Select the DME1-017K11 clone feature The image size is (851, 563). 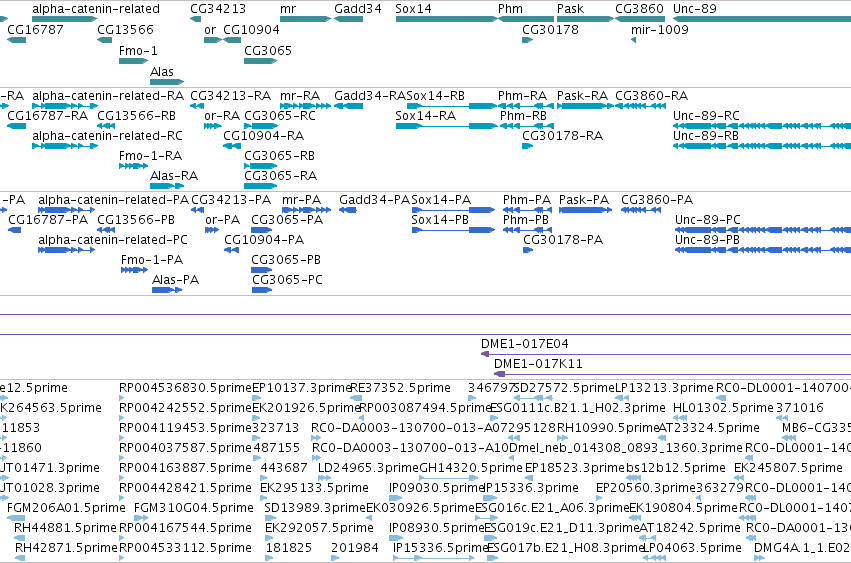(672, 374)
